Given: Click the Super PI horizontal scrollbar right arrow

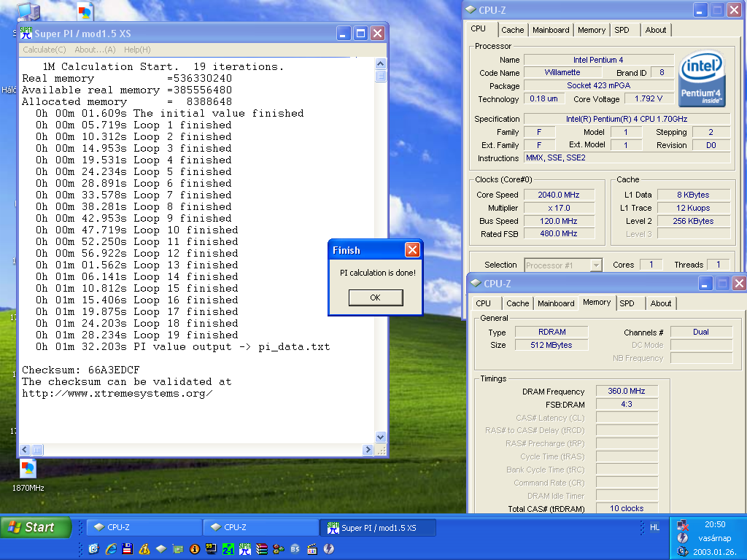Looking at the screenshot, I should click(x=368, y=449).
